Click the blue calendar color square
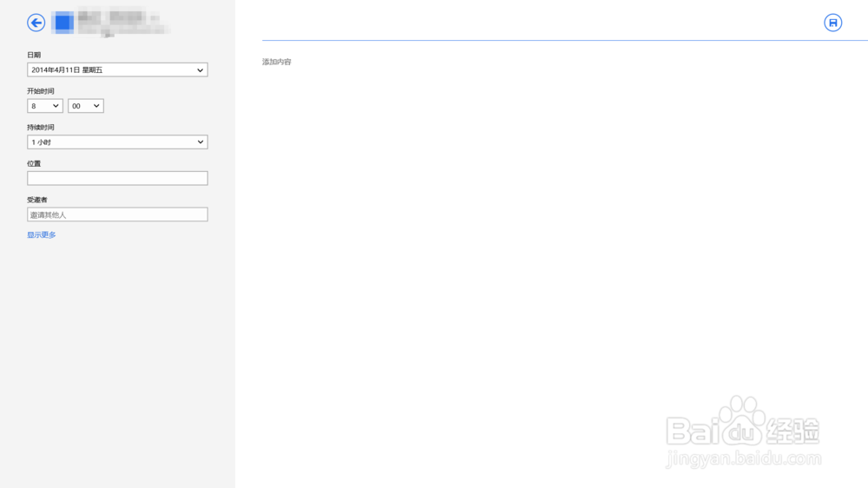 coord(62,23)
